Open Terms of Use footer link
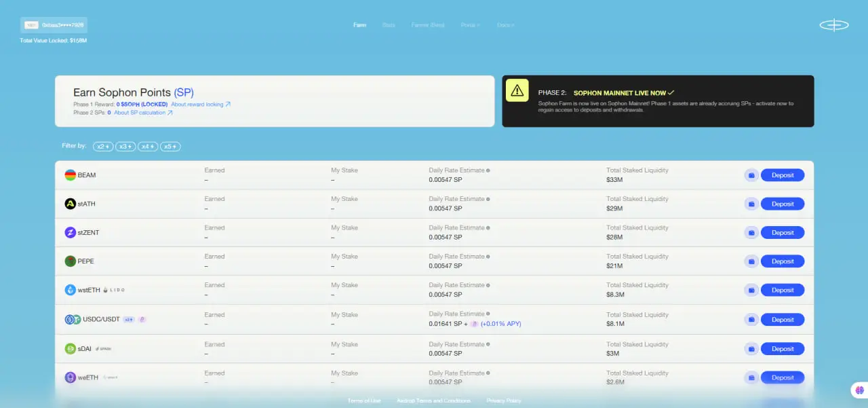 tap(364, 401)
